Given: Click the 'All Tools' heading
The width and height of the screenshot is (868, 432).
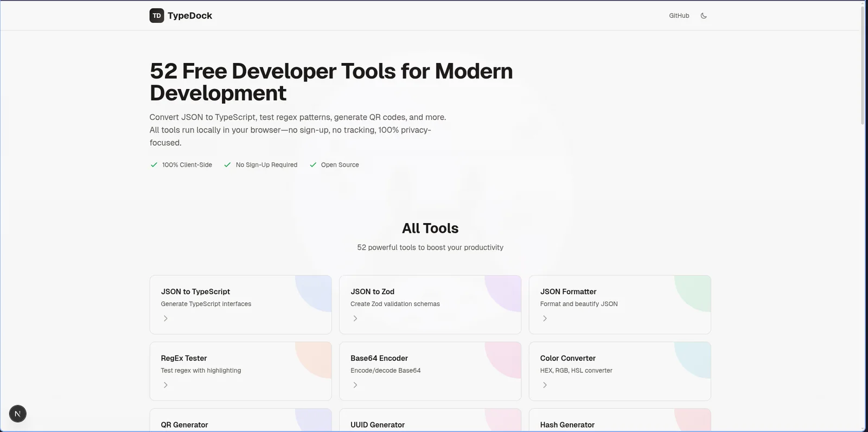Looking at the screenshot, I should (x=430, y=228).
